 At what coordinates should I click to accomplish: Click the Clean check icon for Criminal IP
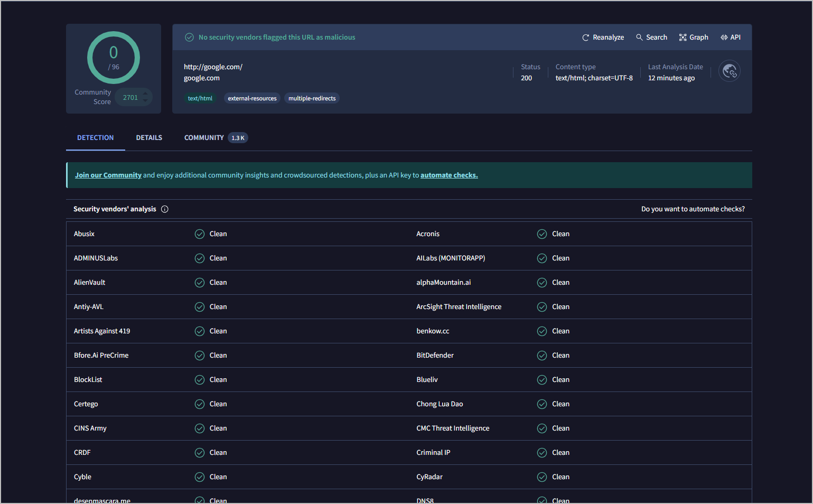[542, 453]
